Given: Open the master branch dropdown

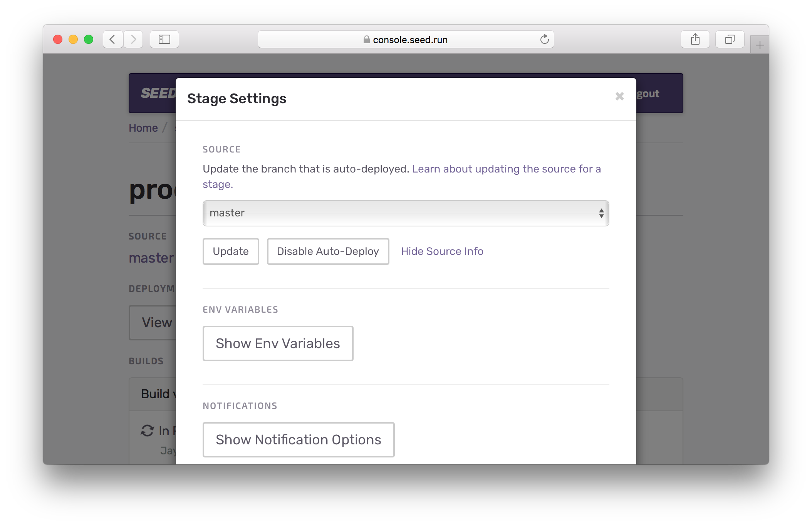Looking at the screenshot, I should pyautogui.click(x=401, y=213).
